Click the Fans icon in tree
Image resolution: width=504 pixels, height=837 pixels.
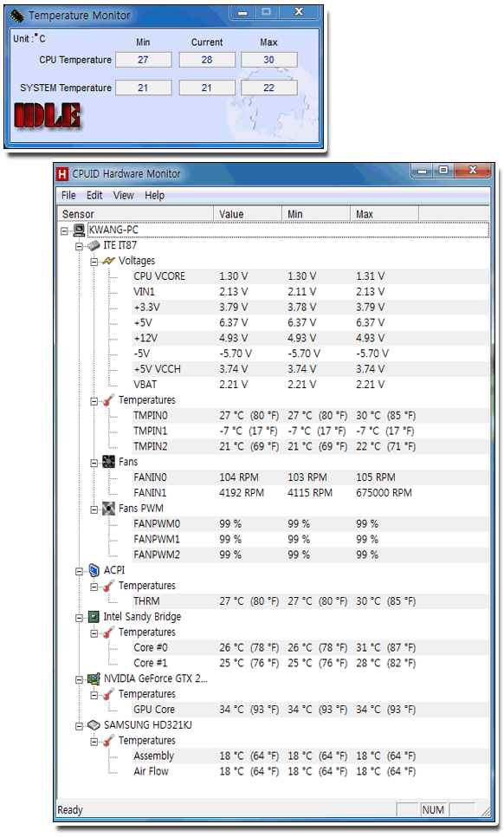(108, 463)
